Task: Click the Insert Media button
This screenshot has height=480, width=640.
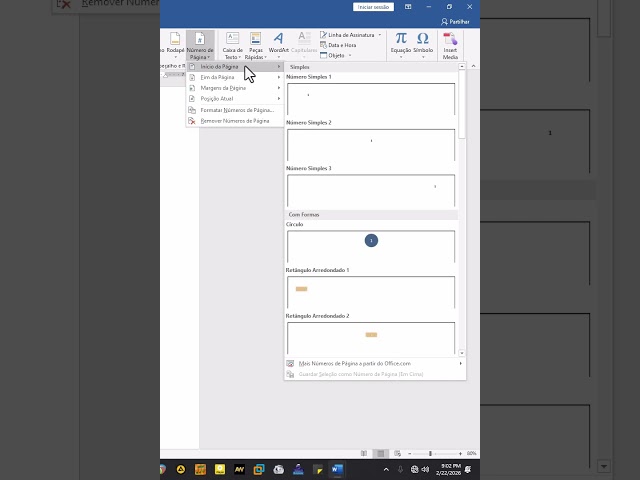Action: coord(450,45)
